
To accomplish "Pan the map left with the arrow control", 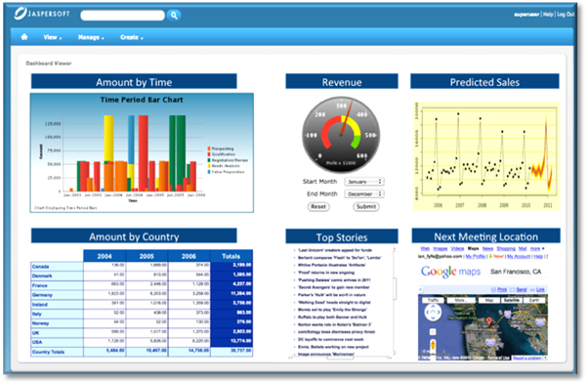I will tap(427, 312).
